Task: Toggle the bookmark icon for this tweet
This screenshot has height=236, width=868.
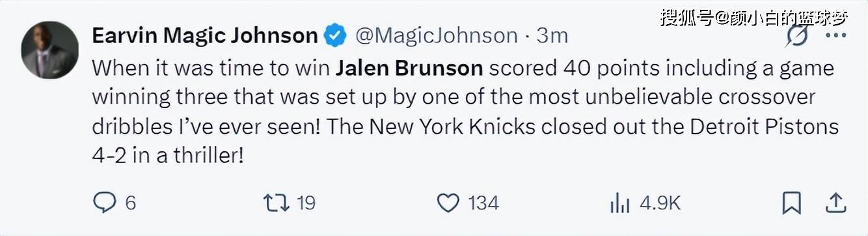Action: point(792,203)
